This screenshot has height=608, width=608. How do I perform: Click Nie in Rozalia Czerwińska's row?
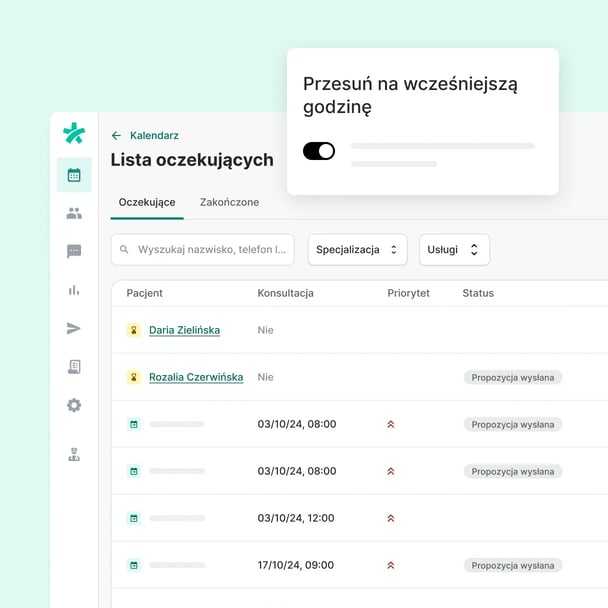click(266, 377)
